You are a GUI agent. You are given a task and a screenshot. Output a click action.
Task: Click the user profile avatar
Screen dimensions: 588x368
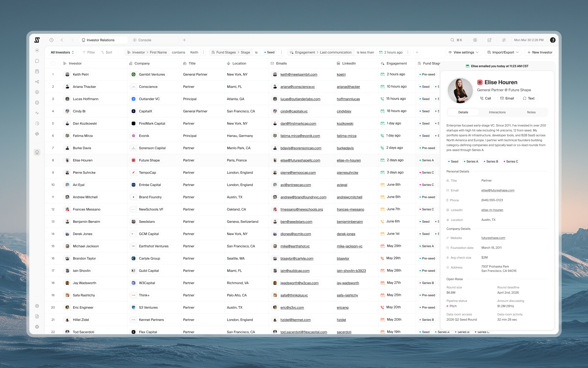coord(552,40)
